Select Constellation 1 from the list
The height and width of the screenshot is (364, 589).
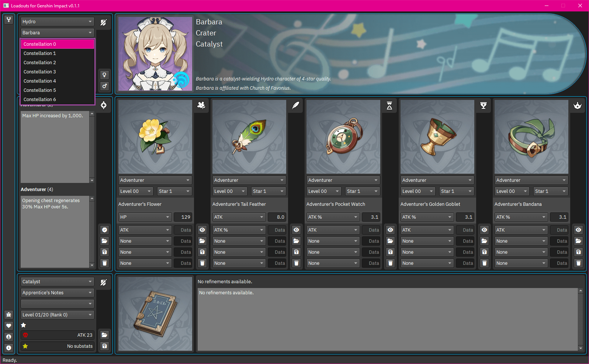(x=58, y=53)
